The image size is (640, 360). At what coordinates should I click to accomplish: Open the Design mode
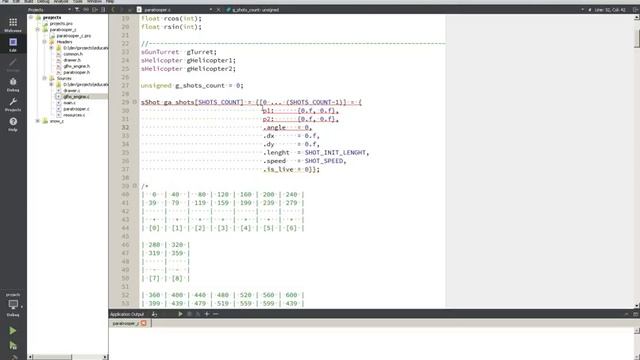pyautogui.click(x=13, y=64)
